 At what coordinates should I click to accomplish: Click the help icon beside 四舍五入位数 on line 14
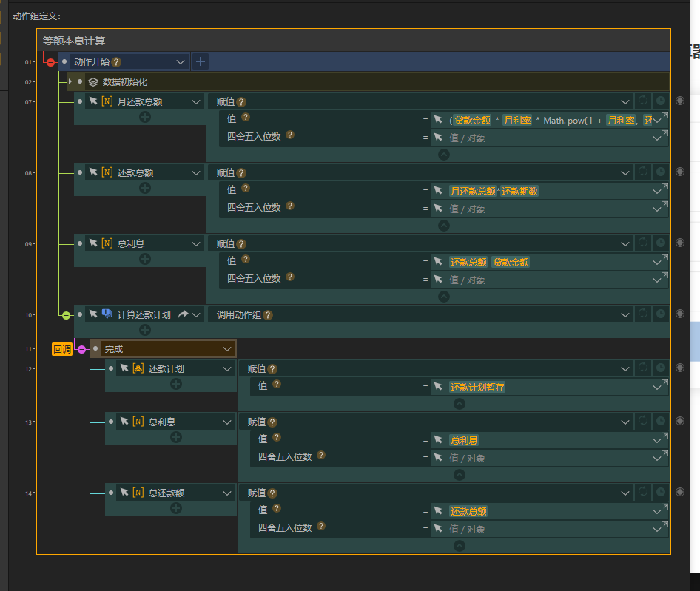pos(321,526)
